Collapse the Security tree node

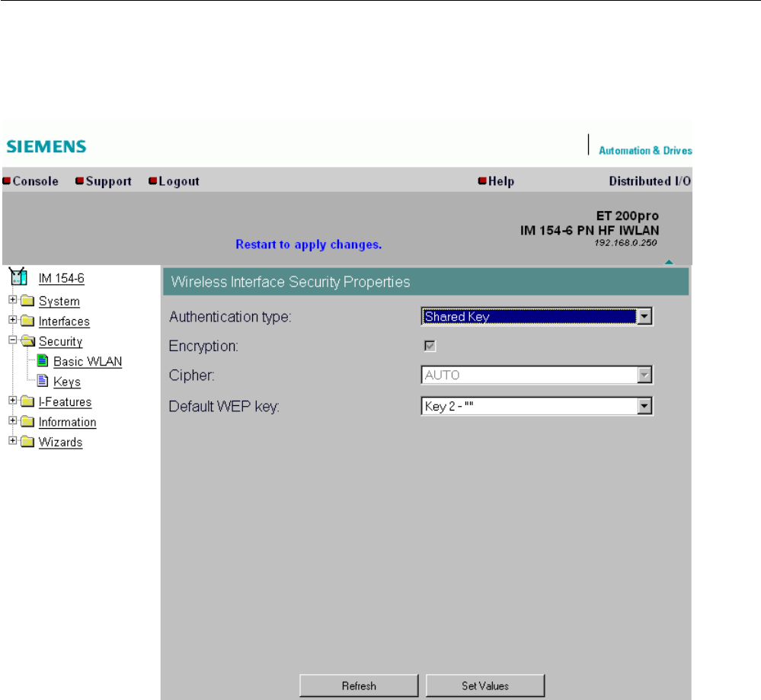[x=13, y=340]
